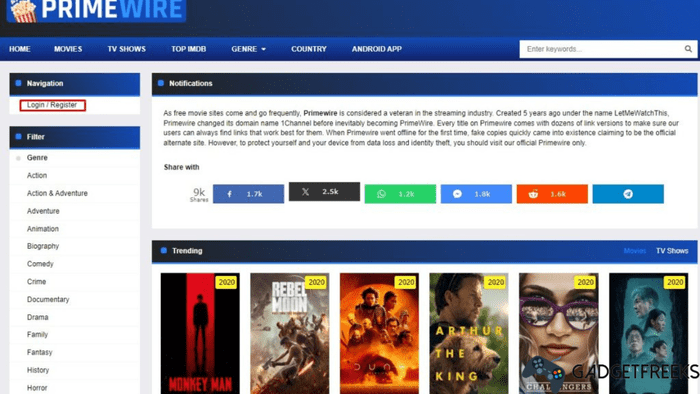Open TV Shows in navbar
Screen dimensions: 700x394
[126, 49]
